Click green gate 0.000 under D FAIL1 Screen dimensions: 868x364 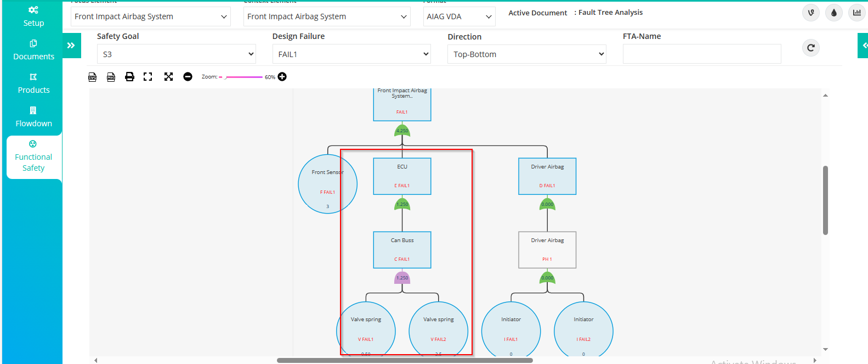547,204
